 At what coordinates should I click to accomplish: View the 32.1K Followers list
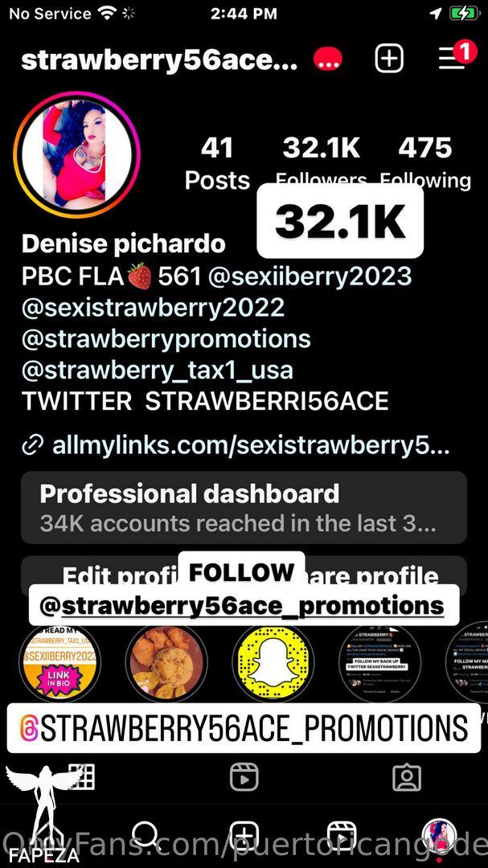322,163
